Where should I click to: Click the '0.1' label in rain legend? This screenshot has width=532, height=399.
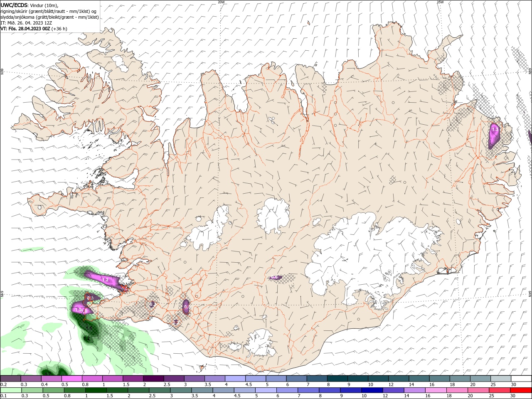point(3,396)
